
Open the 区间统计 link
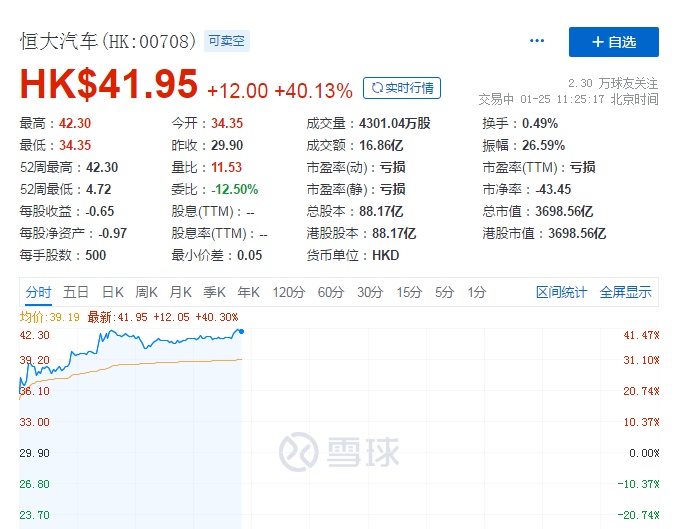561,292
